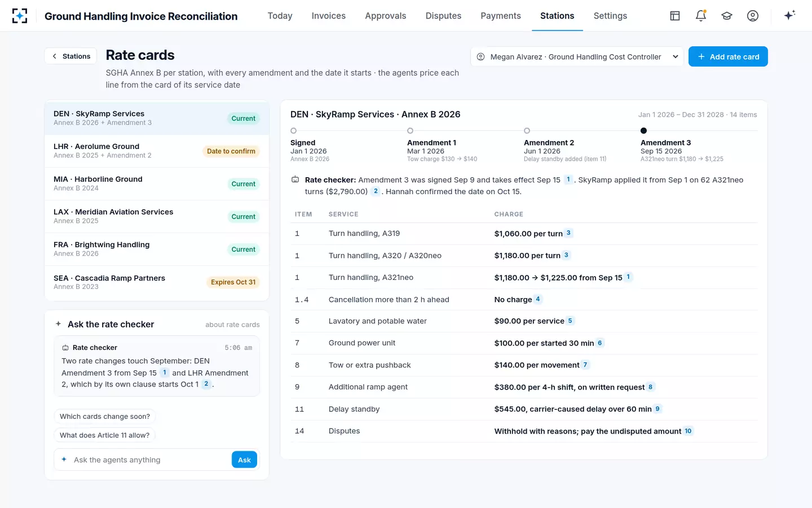Select the Amendment 1 timeline marker
812x508 pixels.
[x=410, y=131]
